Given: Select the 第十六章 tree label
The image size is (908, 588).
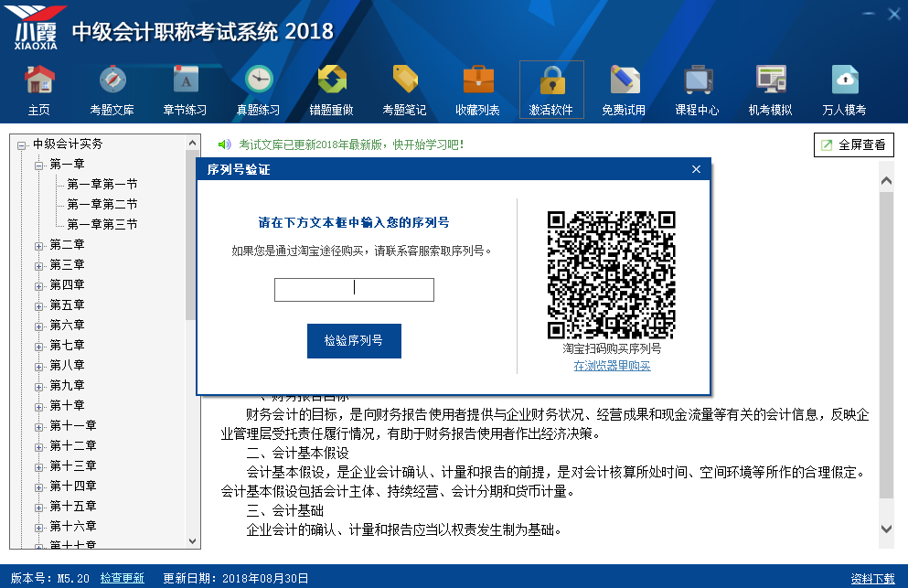Looking at the screenshot, I should tap(73, 526).
